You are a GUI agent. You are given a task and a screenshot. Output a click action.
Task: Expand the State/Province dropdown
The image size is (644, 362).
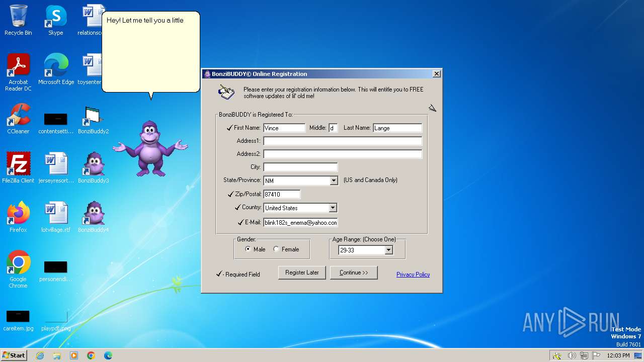(x=334, y=180)
